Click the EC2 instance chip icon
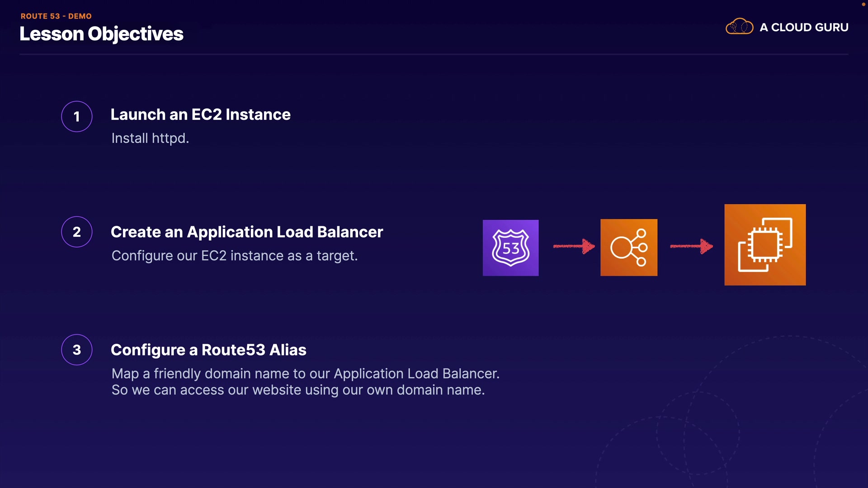 click(764, 244)
